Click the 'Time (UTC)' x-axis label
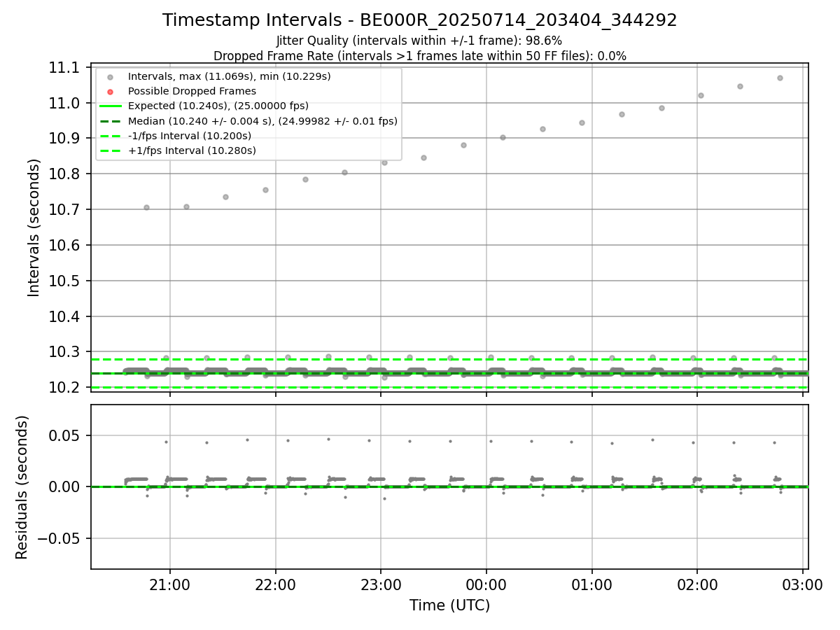This screenshot has width=840, height=630. (449, 605)
